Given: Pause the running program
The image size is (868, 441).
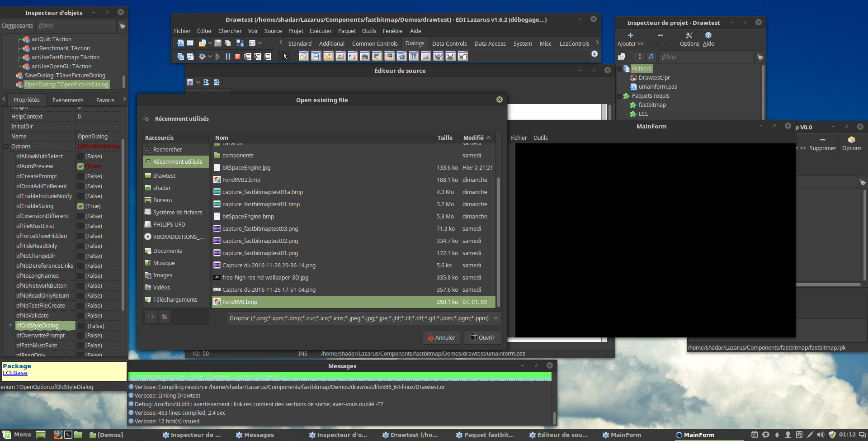Looking at the screenshot, I should coord(228,57).
